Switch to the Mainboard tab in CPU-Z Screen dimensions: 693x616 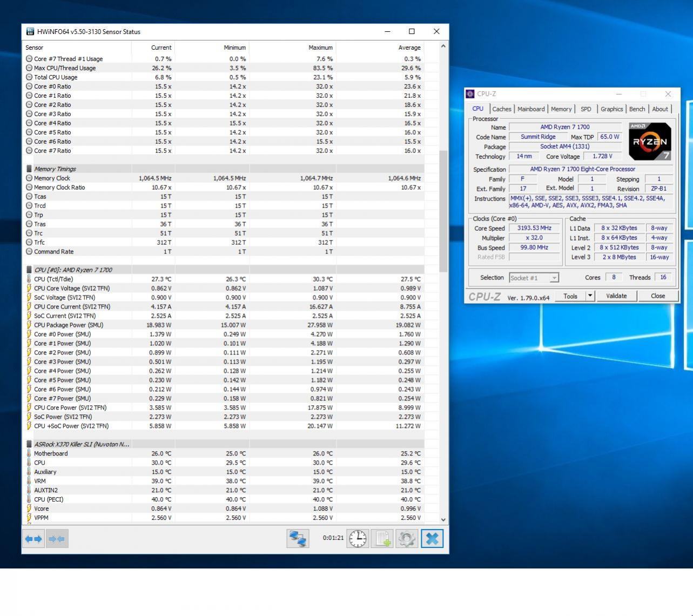531,109
